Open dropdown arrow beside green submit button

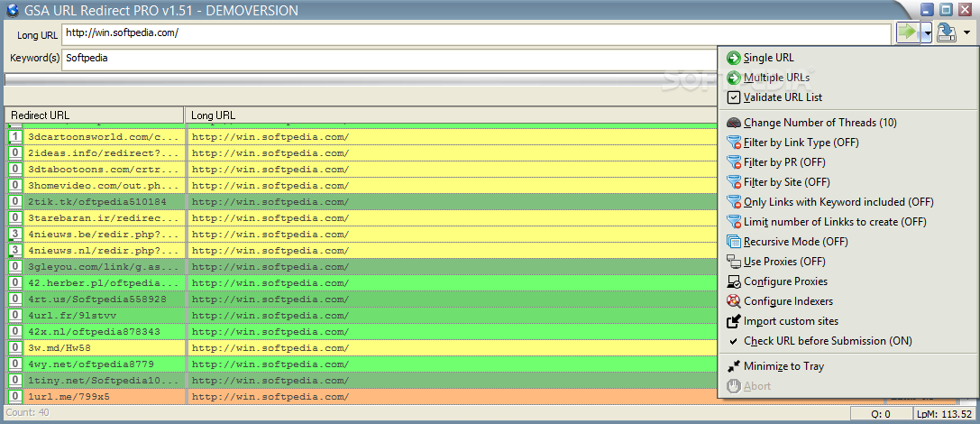tap(927, 32)
